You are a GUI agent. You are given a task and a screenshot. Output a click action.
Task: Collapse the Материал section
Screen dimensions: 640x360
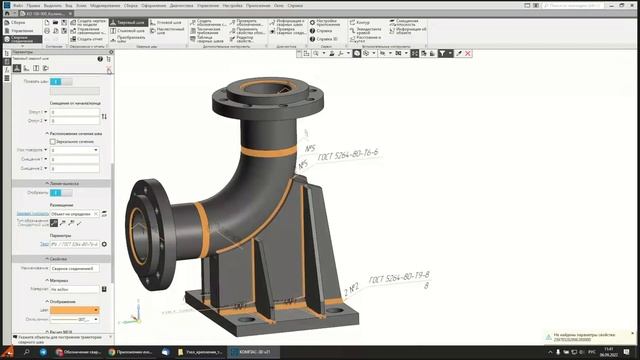pyautogui.click(x=47, y=281)
